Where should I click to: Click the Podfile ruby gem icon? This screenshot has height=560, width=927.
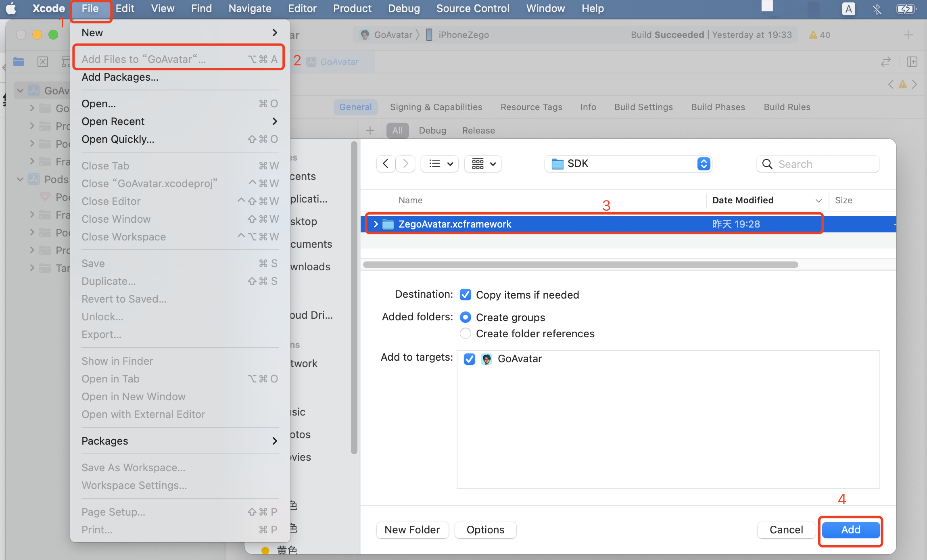(45, 197)
